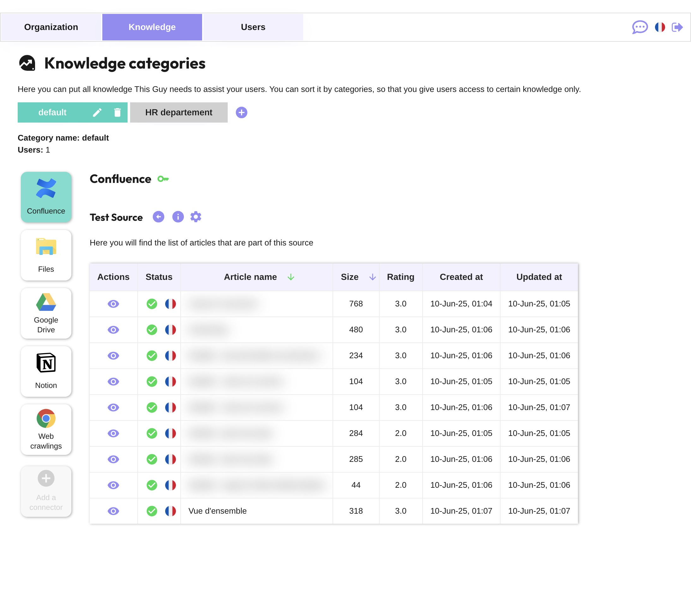The height and width of the screenshot is (616, 691).
Task: Switch to the Organization tab
Action: [x=51, y=27]
